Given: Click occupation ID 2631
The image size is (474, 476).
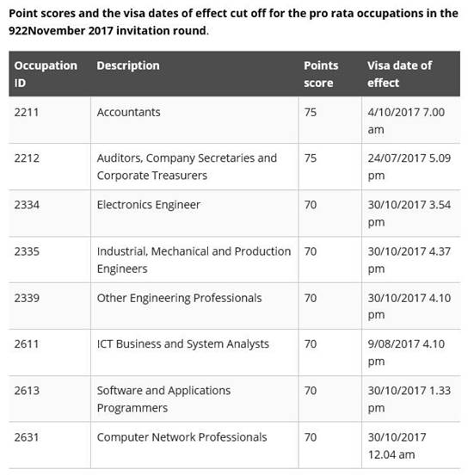Looking at the screenshot, I should tap(27, 437).
